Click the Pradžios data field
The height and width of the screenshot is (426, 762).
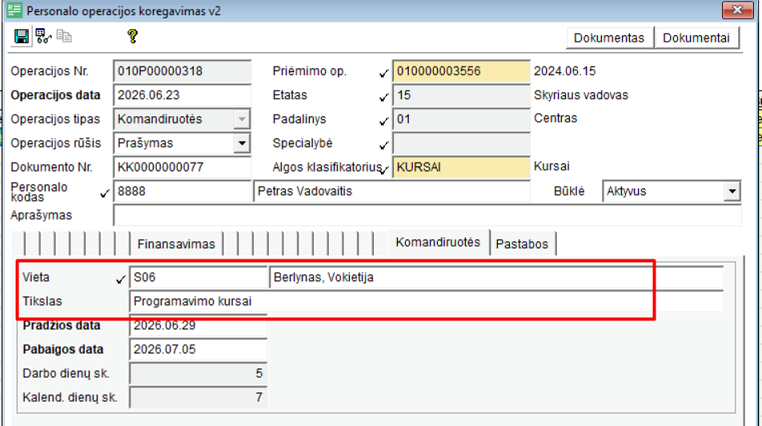pyautogui.click(x=198, y=325)
